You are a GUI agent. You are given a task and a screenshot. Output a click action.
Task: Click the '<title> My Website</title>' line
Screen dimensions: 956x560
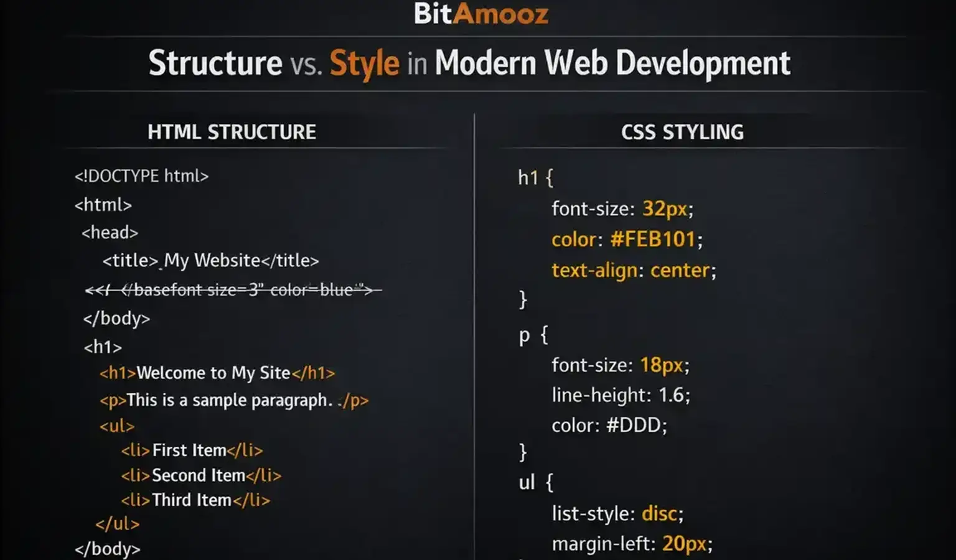(x=210, y=261)
